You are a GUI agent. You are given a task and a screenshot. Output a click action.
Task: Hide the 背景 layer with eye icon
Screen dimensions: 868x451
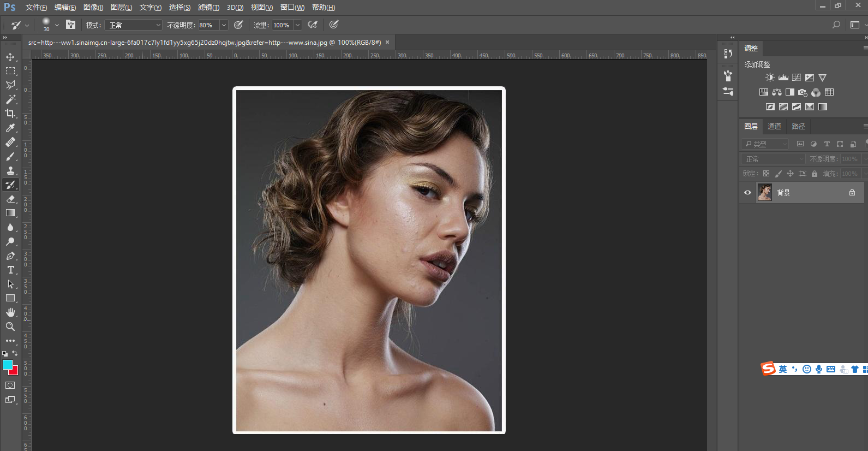click(747, 193)
